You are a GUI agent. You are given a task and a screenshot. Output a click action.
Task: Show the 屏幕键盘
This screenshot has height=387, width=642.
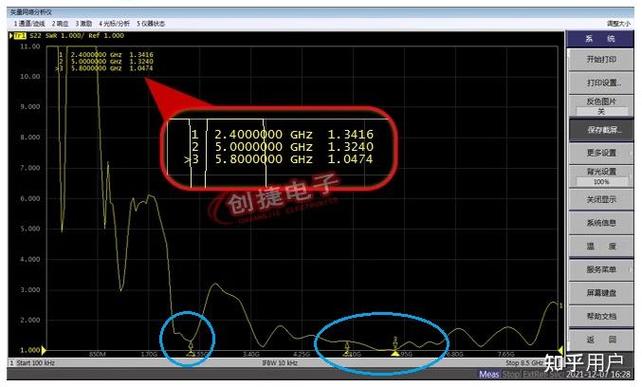pyautogui.click(x=601, y=293)
